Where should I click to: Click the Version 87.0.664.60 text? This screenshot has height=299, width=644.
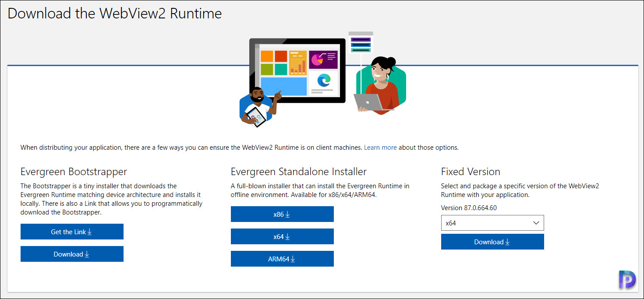(x=469, y=208)
